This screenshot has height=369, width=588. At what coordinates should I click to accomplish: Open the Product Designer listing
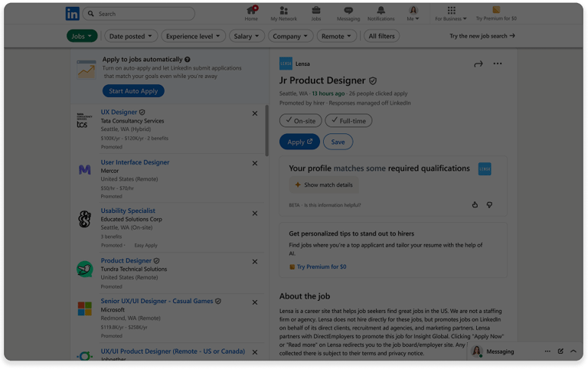tap(126, 260)
